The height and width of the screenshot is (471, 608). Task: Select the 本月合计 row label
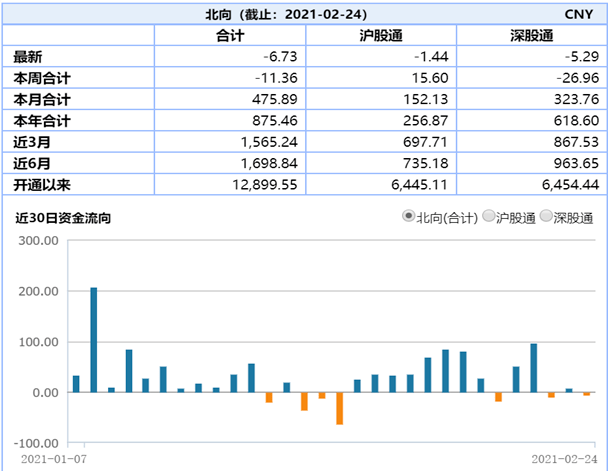point(42,99)
